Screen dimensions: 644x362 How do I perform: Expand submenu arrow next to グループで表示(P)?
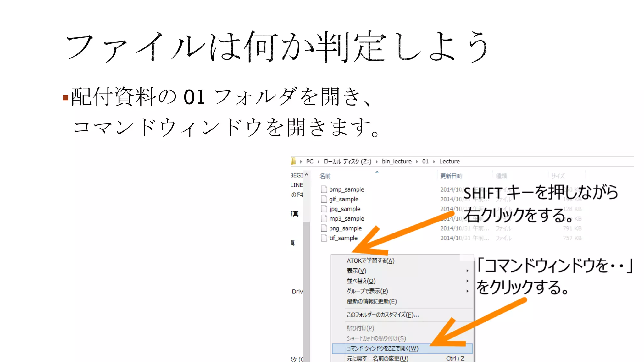468,291
